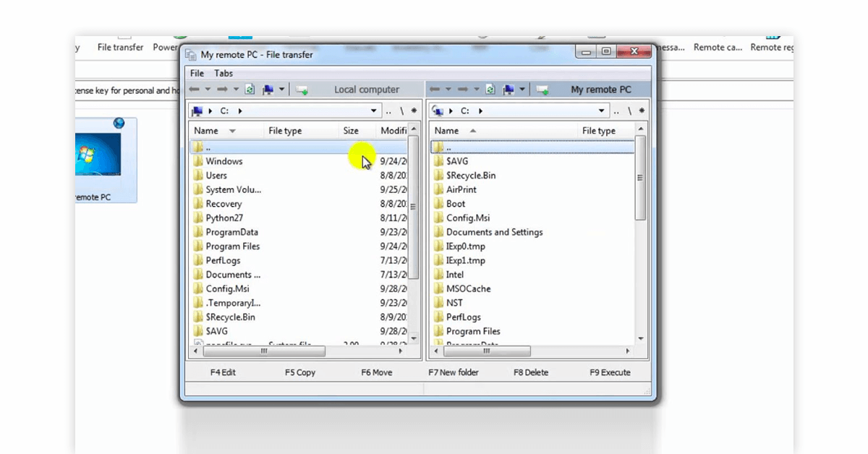Click the right pane vertical scrollbar thumb
This screenshot has width=868, height=454.
(640, 176)
